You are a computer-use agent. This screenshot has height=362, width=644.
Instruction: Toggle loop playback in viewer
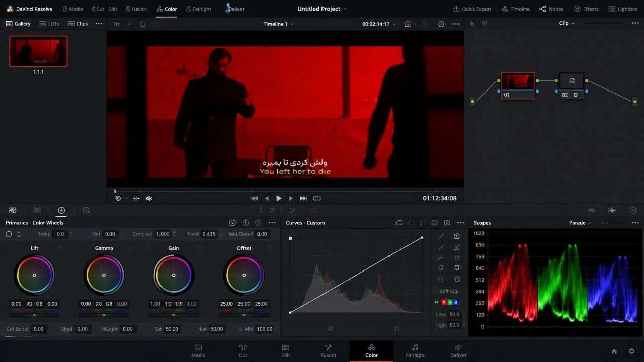click(x=317, y=198)
